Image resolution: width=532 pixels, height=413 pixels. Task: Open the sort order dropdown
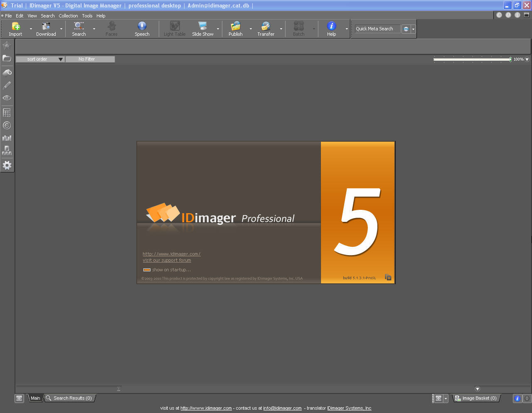[40, 59]
